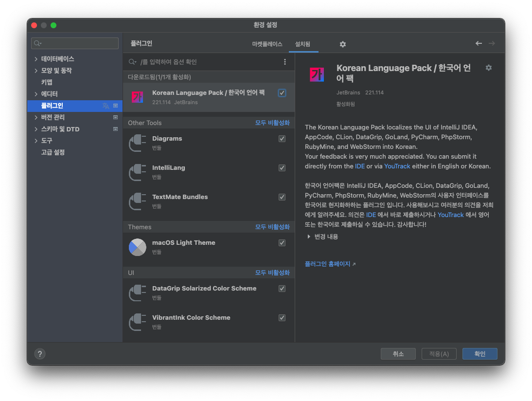Click the project-level icon beside 스키마 및 DTD
The width and height of the screenshot is (532, 401).
[115, 129]
